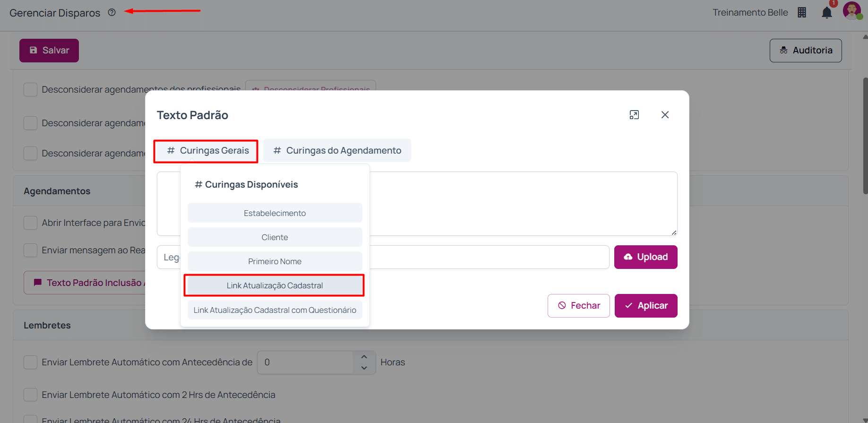Select Link Atualização Cadastral wildcard

click(275, 285)
